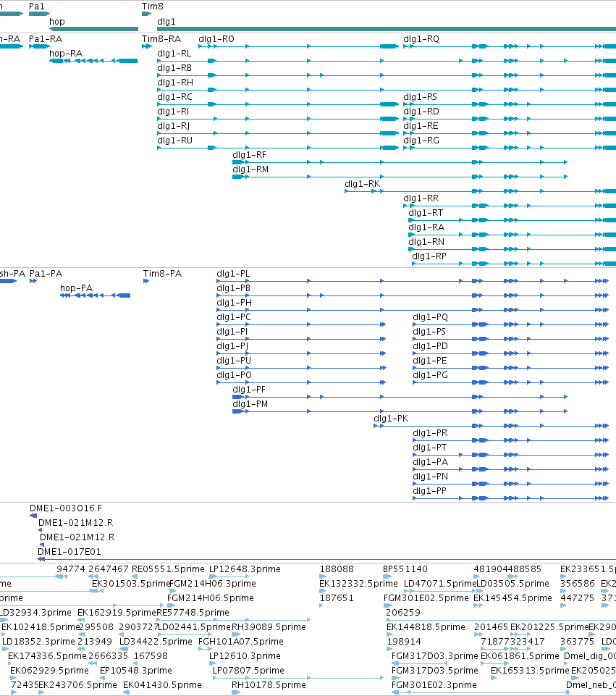The image size is (616, 696).
Task: Select transcript Pa1-RA
Action: point(39,46)
